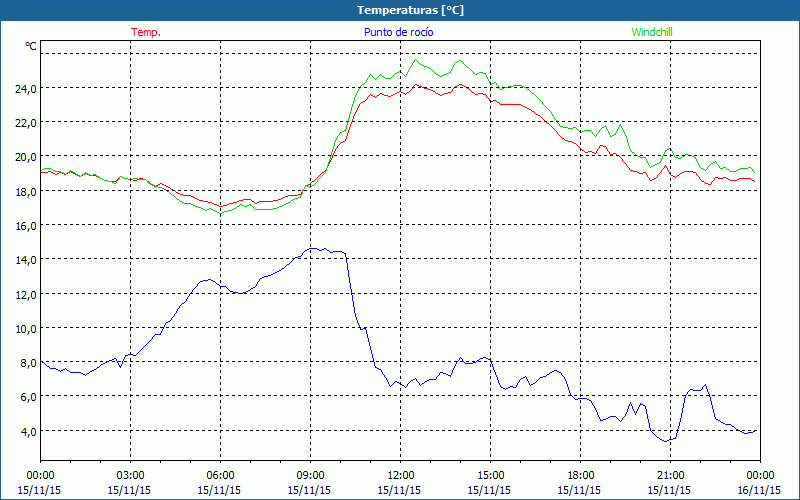The height and width of the screenshot is (500, 800).
Task: Click the 09:00 time axis label
Action: click(x=310, y=476)
